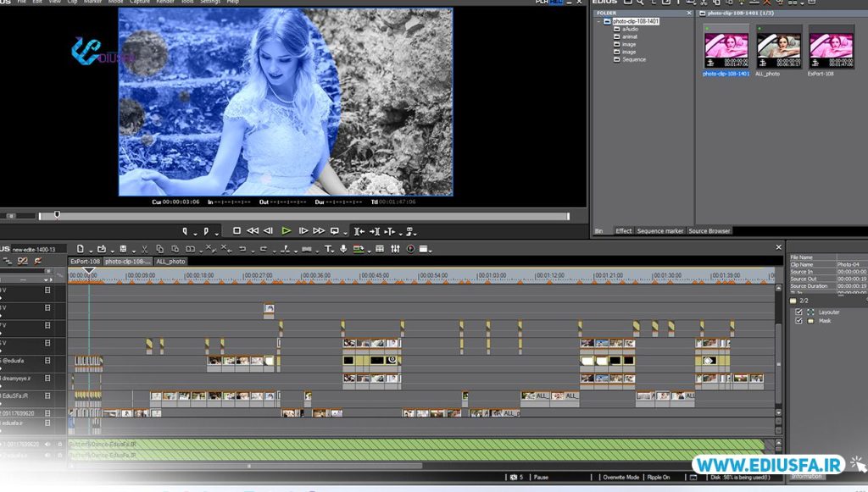Click the timeline horizontal scrollbar
The image size is (868, 492).
click(248, 466)
